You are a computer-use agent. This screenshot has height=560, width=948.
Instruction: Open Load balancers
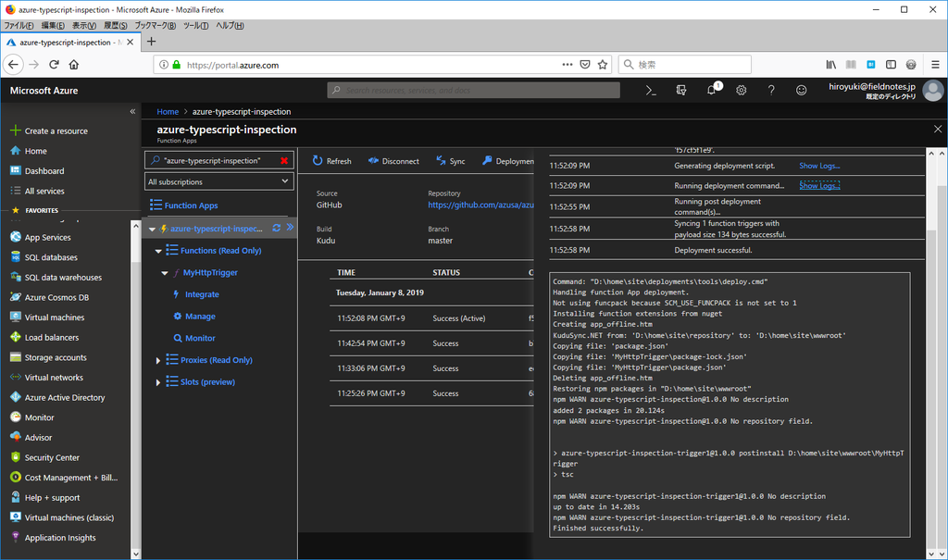(44, 337)
